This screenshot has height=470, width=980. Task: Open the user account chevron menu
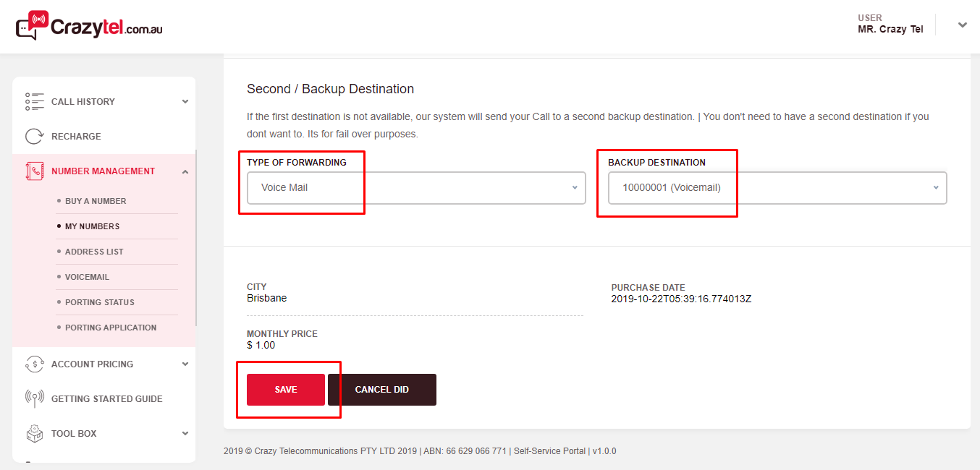962,25
